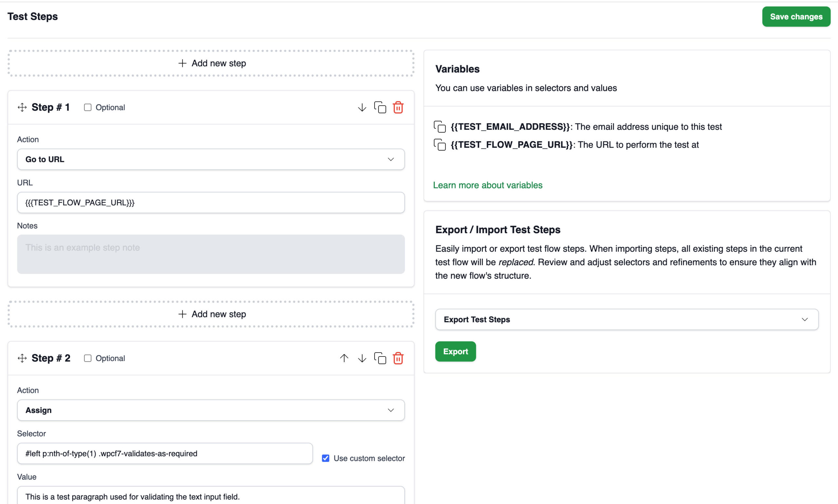Screen dimensions: 838x504
Task: Copy the TEST_EMAIL_ADDRESS variable
Action: click(440, 127)
